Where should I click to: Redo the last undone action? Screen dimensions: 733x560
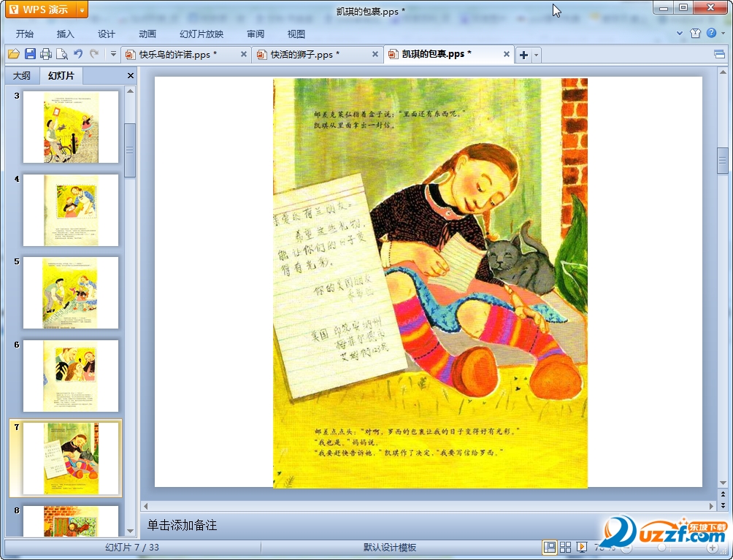click(x=94, y=54)
